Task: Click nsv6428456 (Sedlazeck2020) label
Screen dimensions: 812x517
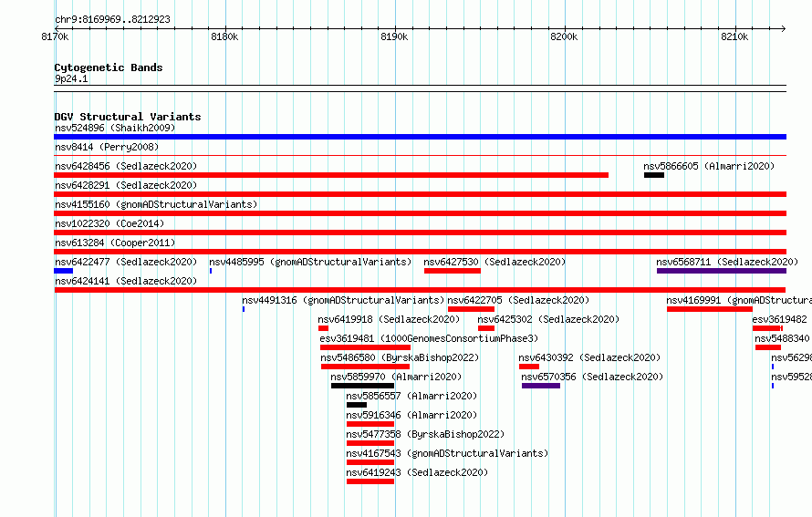Action: click(126, 166)
